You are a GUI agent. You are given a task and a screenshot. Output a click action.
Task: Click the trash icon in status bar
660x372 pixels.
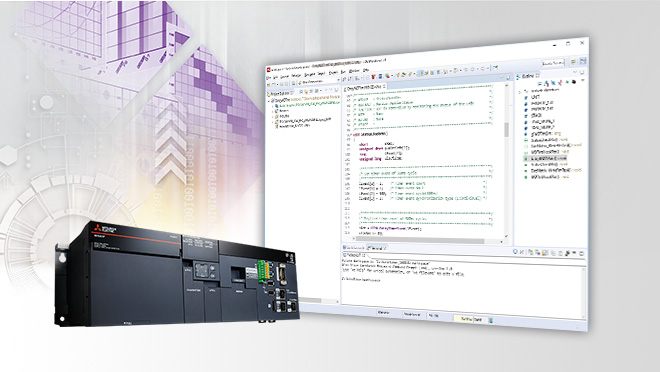[x=490, y=320]
